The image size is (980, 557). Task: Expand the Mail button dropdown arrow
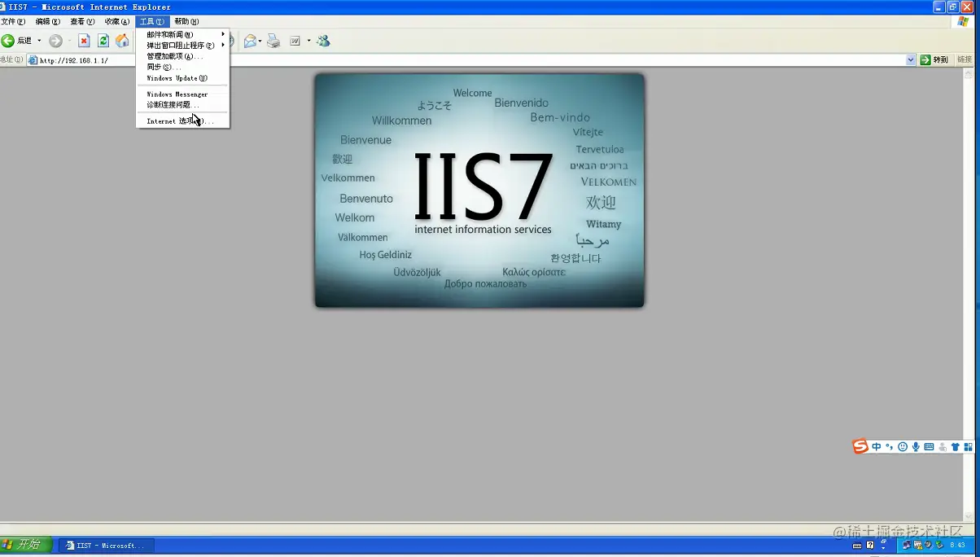(x=260, y=41)
